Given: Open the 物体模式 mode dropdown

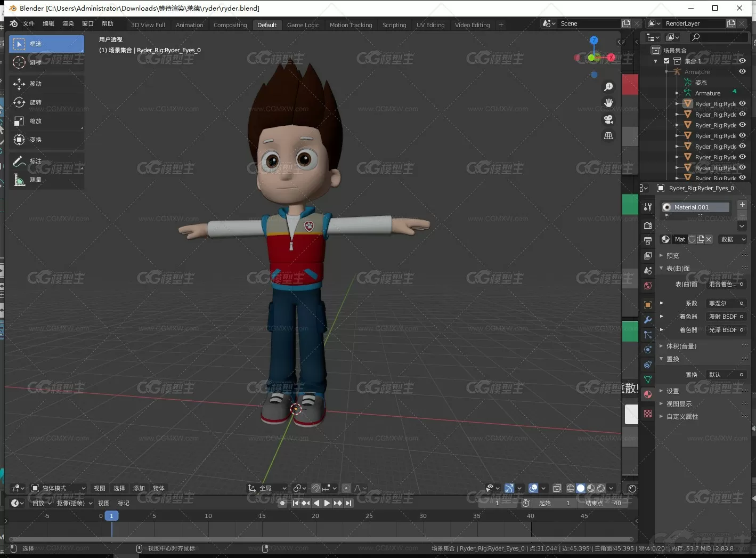Looking at the screenshot, I should [x=58, y=488].
